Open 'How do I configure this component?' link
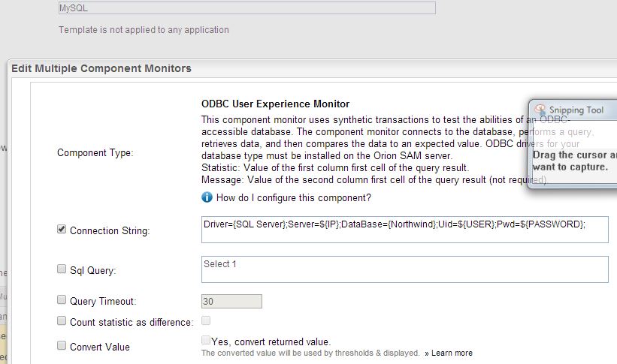 [x=294, y=197]
